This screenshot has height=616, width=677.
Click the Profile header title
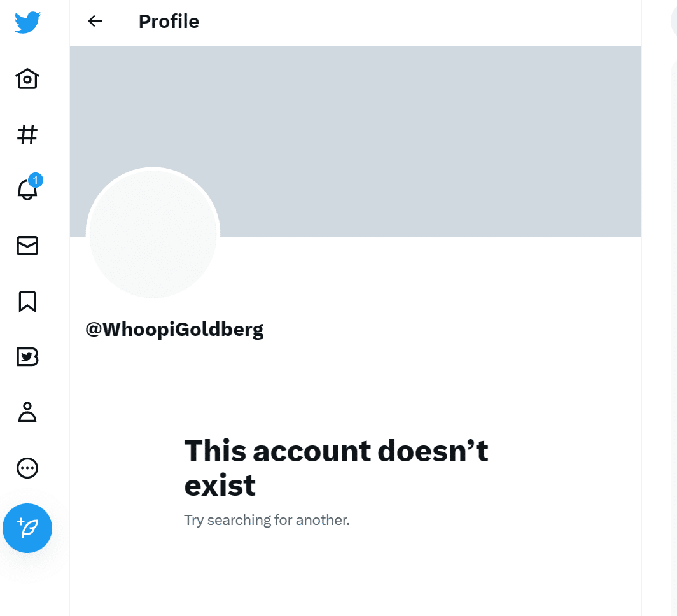[169, 22]
